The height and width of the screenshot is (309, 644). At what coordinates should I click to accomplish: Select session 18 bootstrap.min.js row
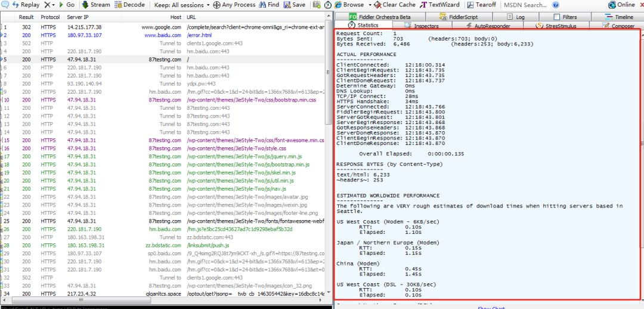pos(163,165)
